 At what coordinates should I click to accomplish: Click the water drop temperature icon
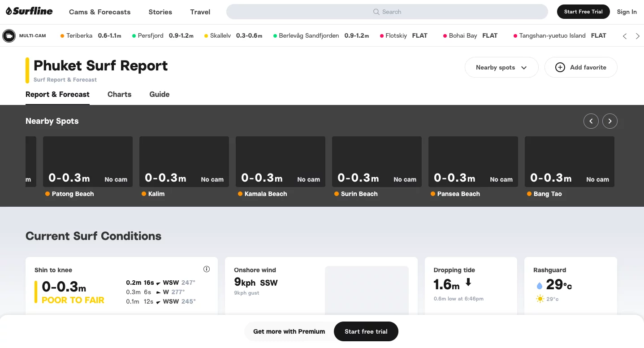pyautogui.click(x=540, y=286)
